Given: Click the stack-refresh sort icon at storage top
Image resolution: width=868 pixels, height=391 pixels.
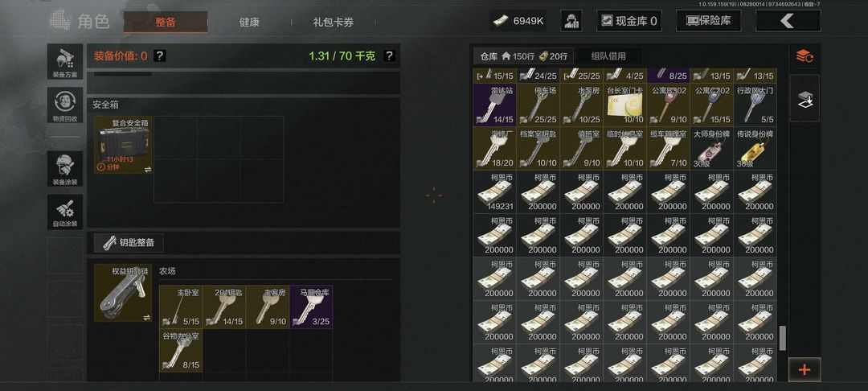Looking at the screenshot, I should pos(805,56).
